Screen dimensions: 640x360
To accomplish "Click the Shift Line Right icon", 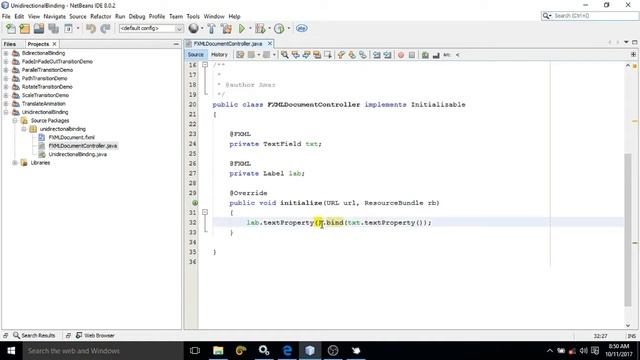I will click(387, 55).
